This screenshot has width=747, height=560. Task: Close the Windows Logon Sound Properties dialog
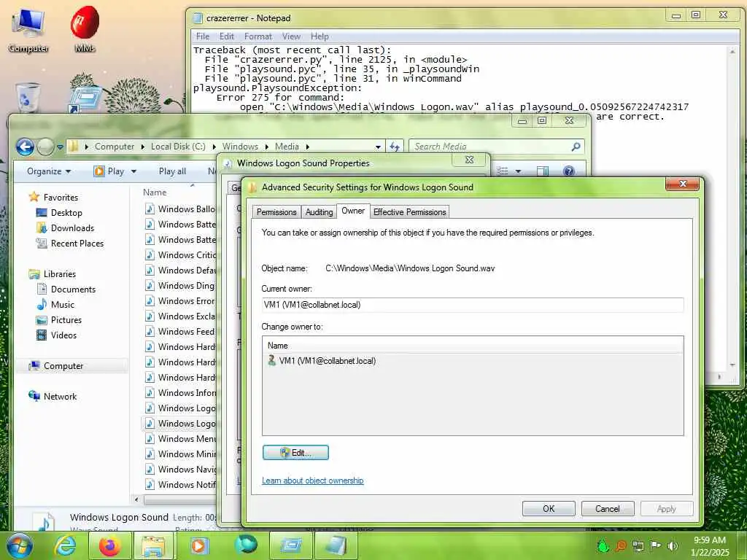(469, 160)
